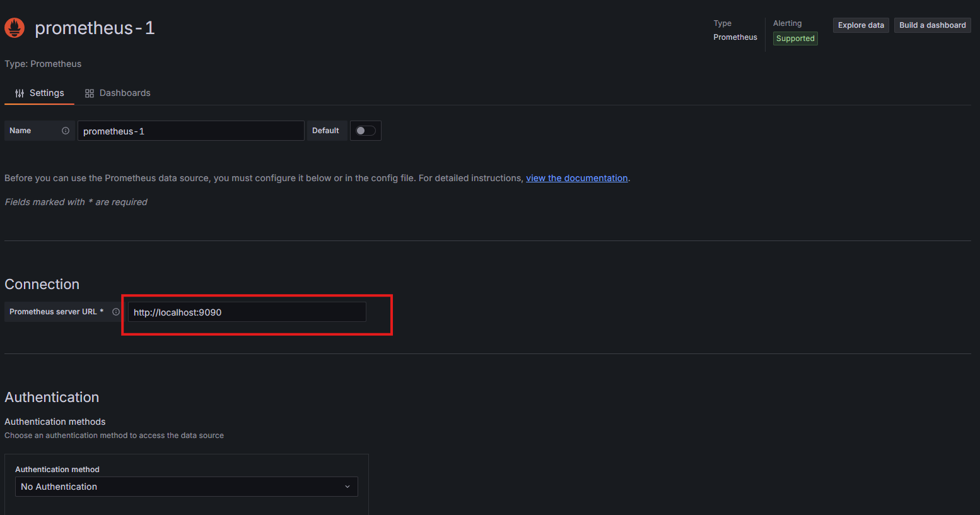Click the Prometheus flame logo icon
The width and height of the screenshot is (980, 515).
point(15,28)
